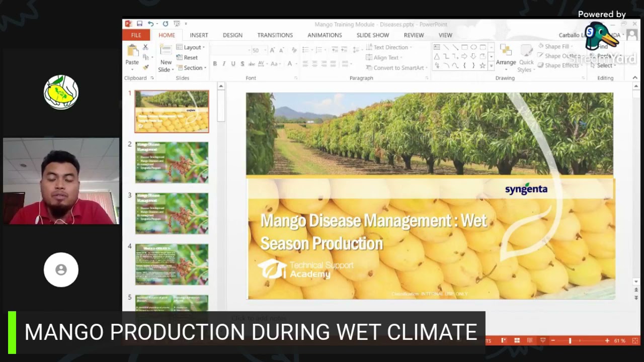This screenshot has width=644, height=362.
Task: Click the Reset slide button
Action: [x=187, y=58]
